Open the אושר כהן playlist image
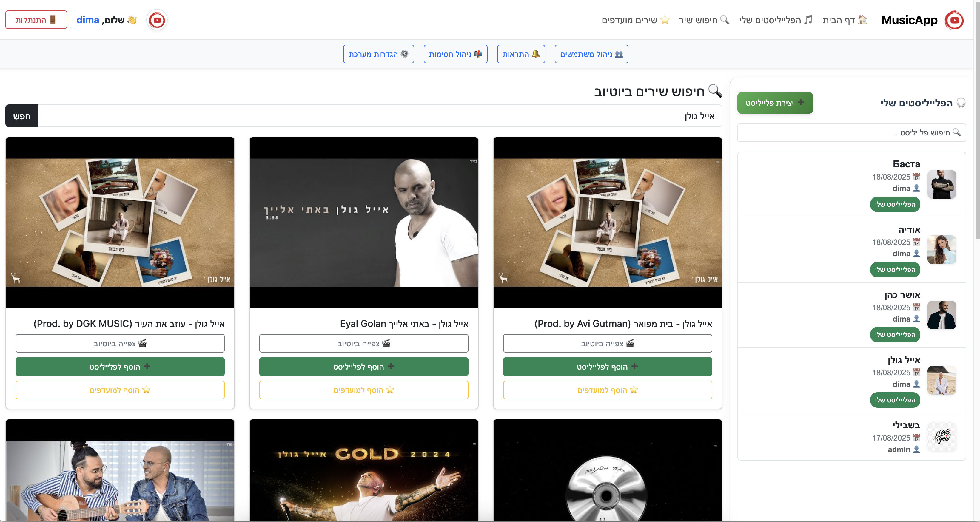Screen dimensions: 980x522 tap(941, 315)
